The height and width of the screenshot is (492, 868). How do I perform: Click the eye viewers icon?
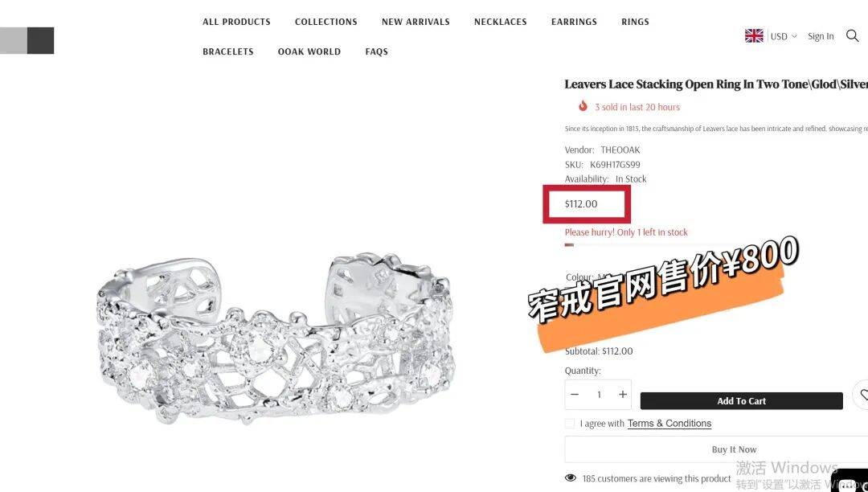tap(570, 478)
